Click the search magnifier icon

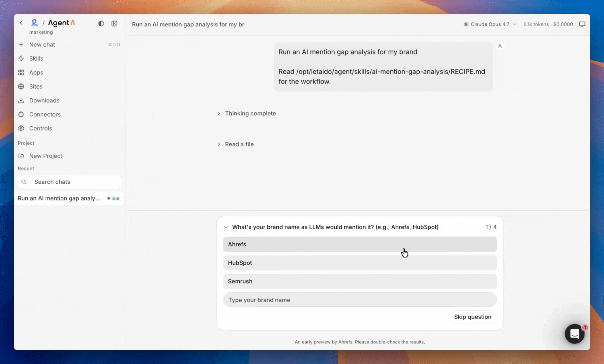point(24,182)
